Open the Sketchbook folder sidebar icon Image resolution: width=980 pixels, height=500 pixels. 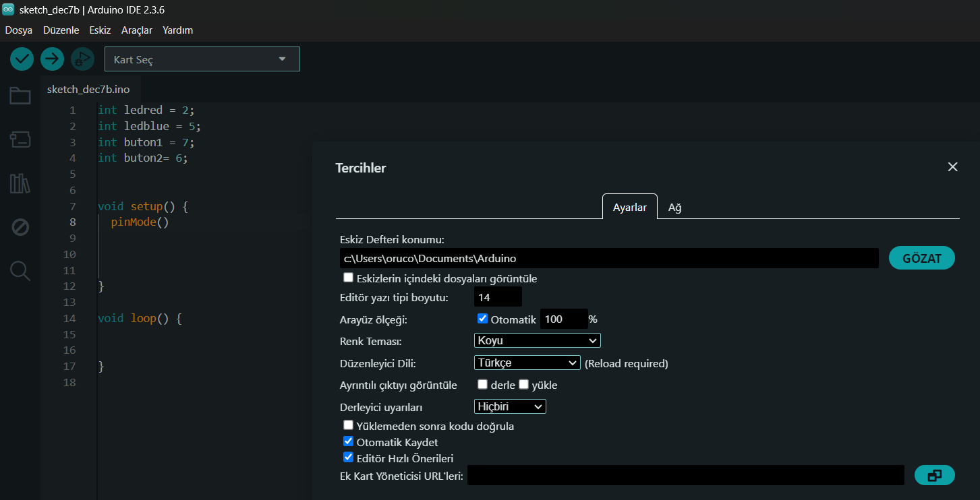click(x=20, y=96)
